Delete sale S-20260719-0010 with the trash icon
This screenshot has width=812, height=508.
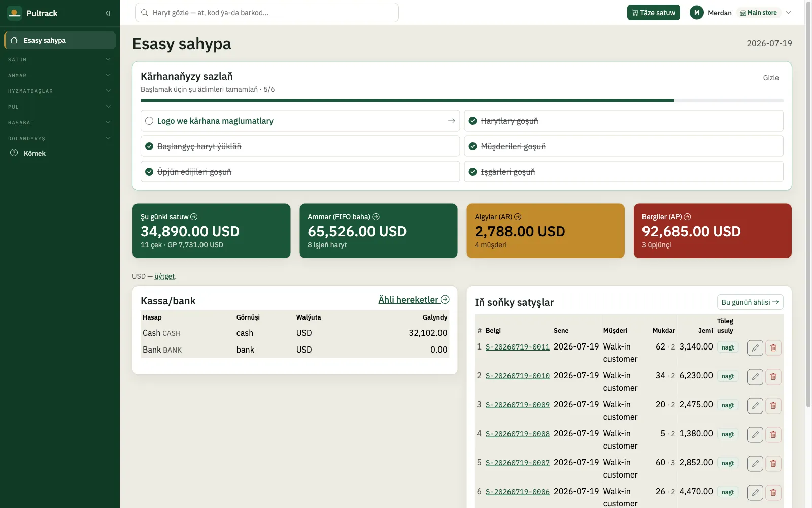(x=773, y=377)
